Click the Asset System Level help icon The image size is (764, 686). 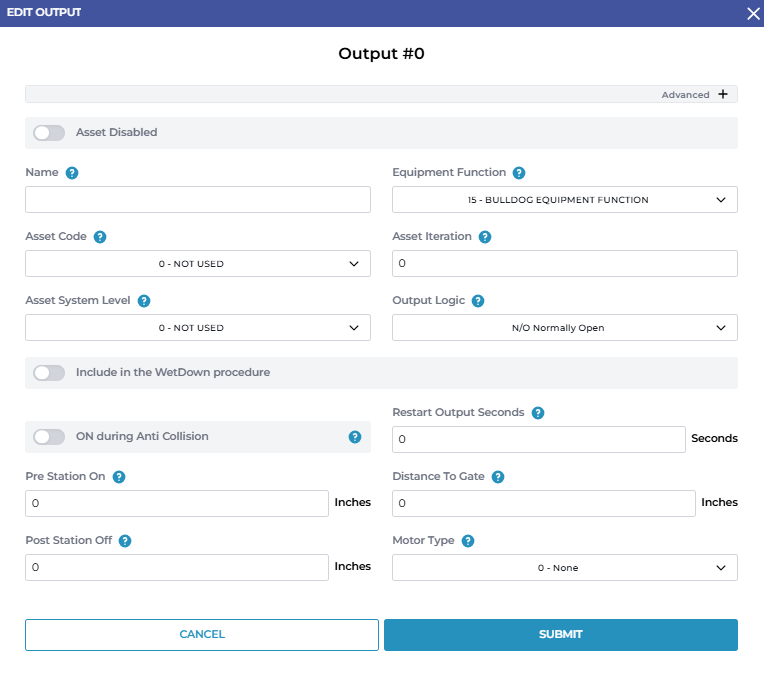click(x=144, y=301)
